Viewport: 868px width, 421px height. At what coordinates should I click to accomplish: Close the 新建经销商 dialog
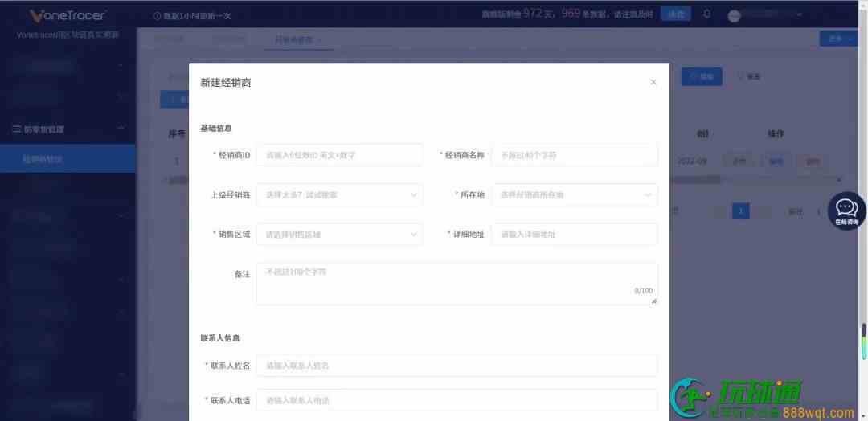(653, 82)
